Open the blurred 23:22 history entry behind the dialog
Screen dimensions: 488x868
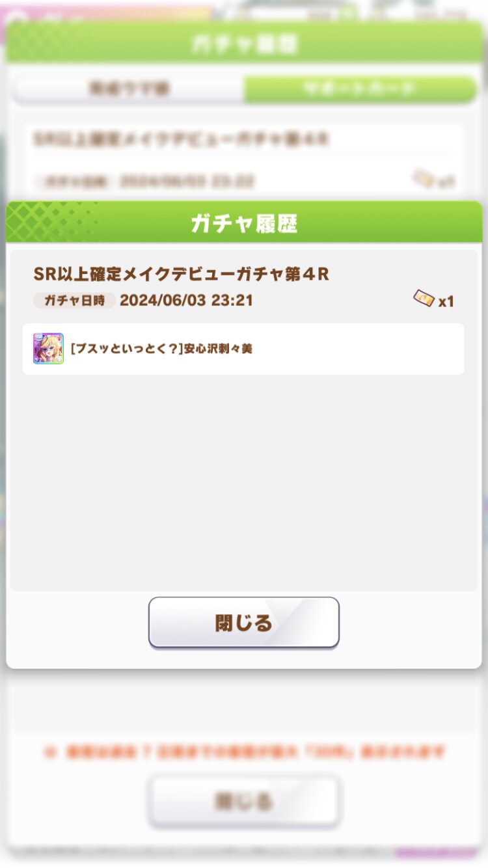[x=244, y=159]
